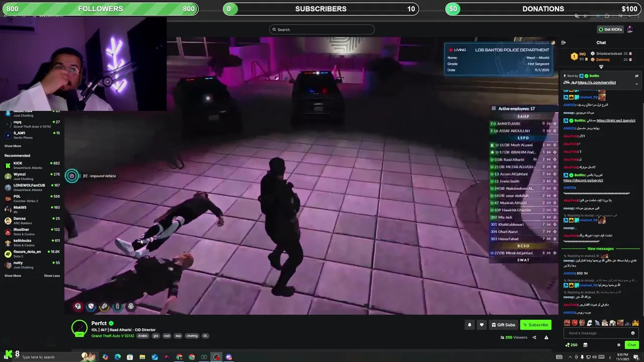This screenshot has width=644, height=362.
Task: Open the x.com link in pinned message
Action: click(x=597, y=82)
